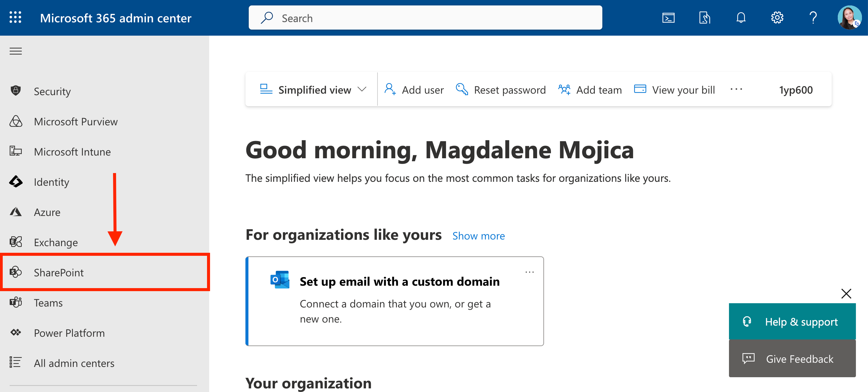
Task: Open Microsoft 365 settings gear
Action: (777, 18)
